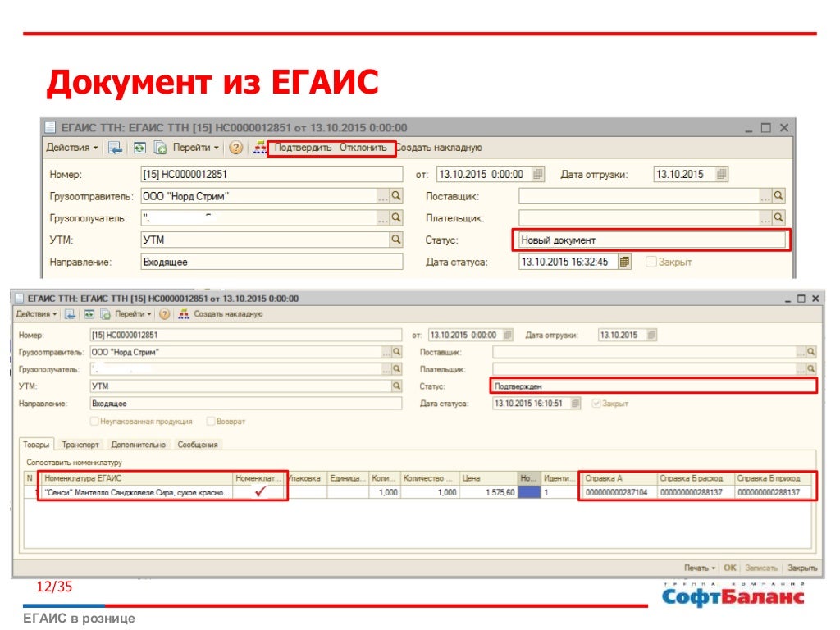This screenshot has width=840, height=630.
Task: Click Подтвердить in the upper window toolbar
Action: [x=303, y=148]
